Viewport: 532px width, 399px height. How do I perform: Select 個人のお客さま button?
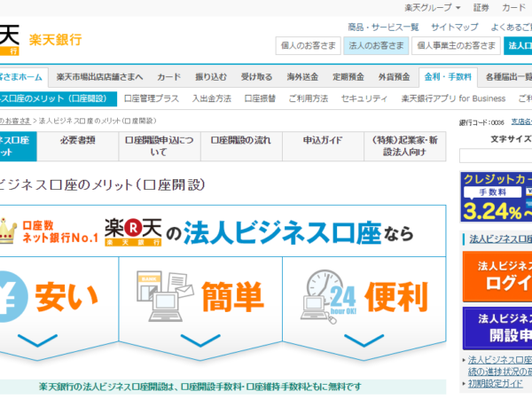[x=308, y=45]
